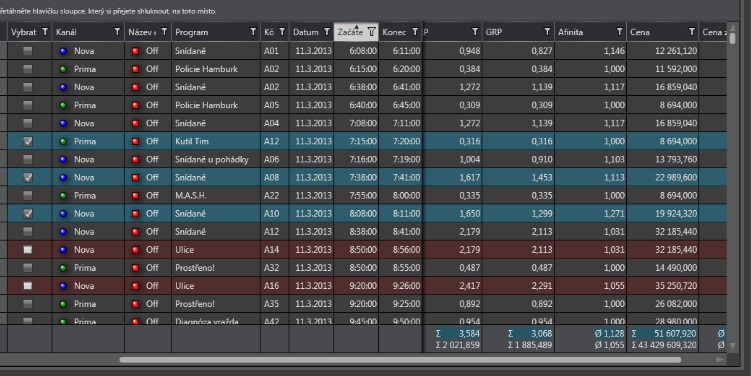Uncheck the checkbox for Snídaně A08 row

pos(28,177)
